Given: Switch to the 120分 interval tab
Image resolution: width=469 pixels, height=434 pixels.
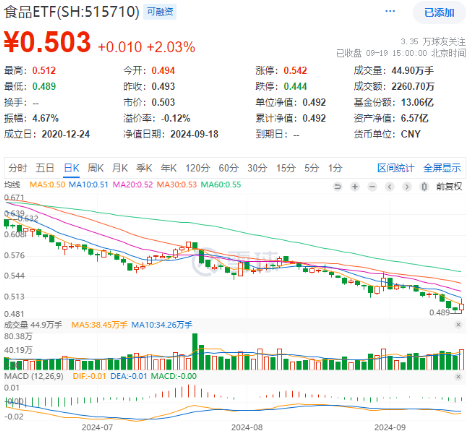Looking at the screenshot, I should [x=198, y=168].
